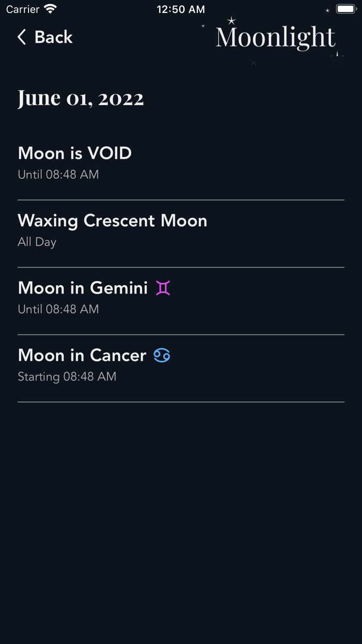
Task: Tap the Carrier label in status bar
Action: pos(23,9)
